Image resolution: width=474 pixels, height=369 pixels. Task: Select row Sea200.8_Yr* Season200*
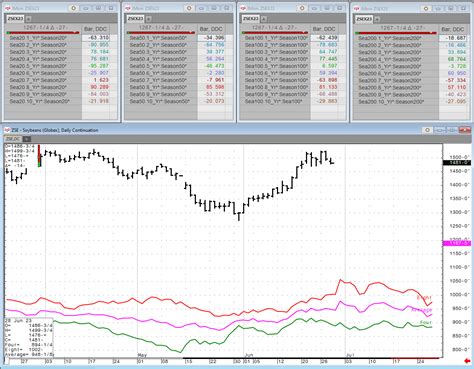pos(396,87)
